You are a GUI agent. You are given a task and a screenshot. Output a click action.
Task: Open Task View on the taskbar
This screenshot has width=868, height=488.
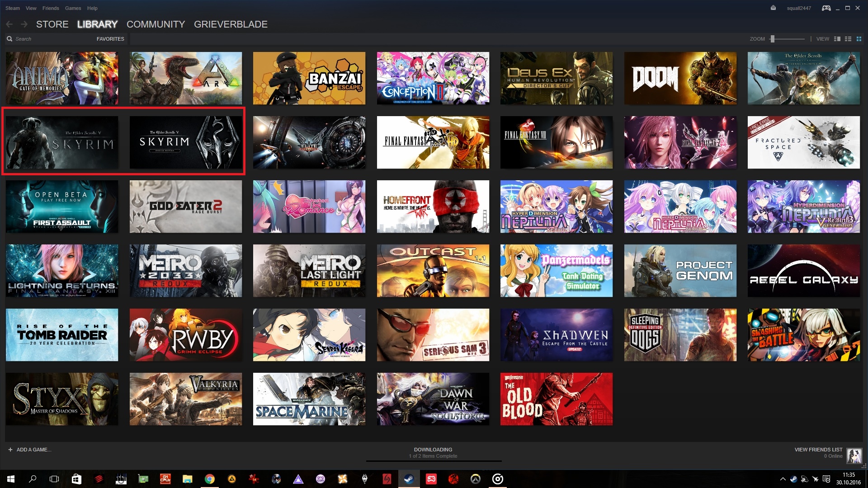tap(54, 479)
